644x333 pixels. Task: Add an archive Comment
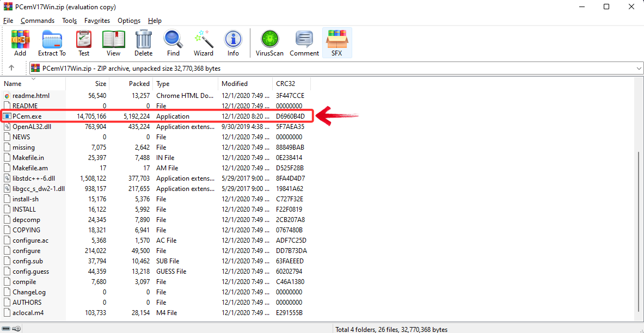pyautogui.click(x=304, y=43)
